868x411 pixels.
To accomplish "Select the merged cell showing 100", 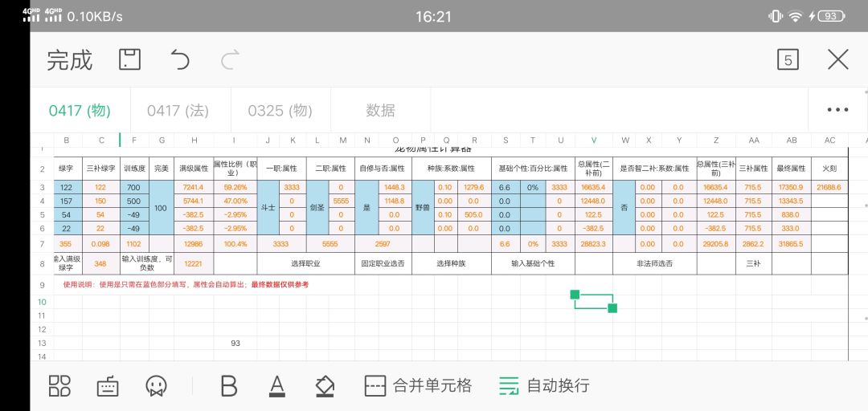I will pos(161,207).
